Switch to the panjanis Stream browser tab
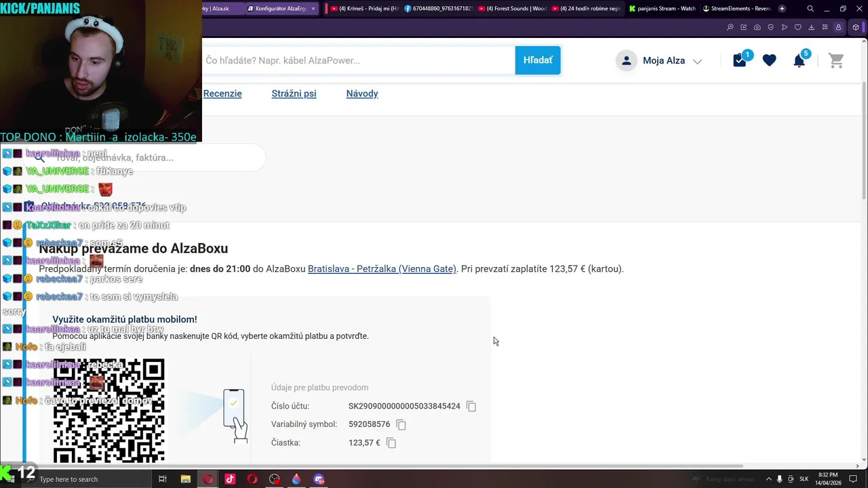Image resolution: width=868 pixels, height=488 pixels. click(x=663, y=9)
